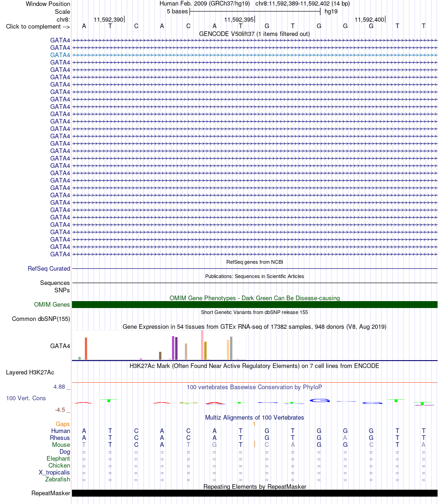The image size is (438, 504).
Task: Click the large blue G conservation logo letter
Action: pyautogui.click(x=320, y=401)
